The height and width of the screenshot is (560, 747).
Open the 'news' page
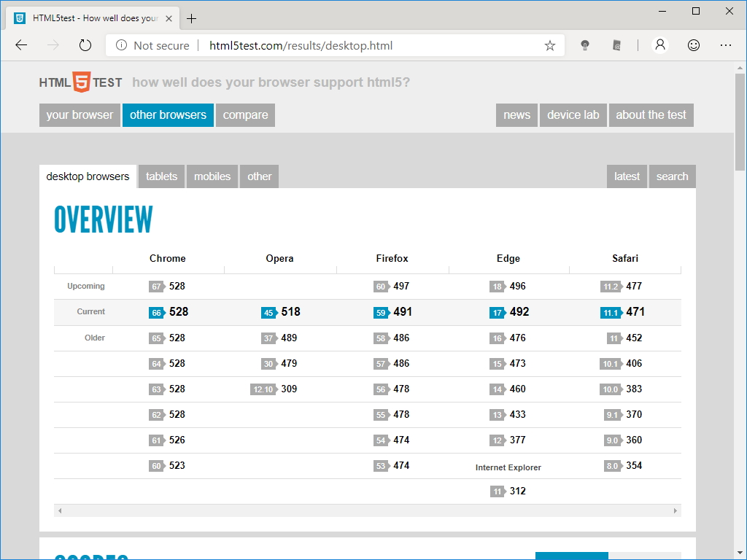pyautogui.click(x=516, y=114)
